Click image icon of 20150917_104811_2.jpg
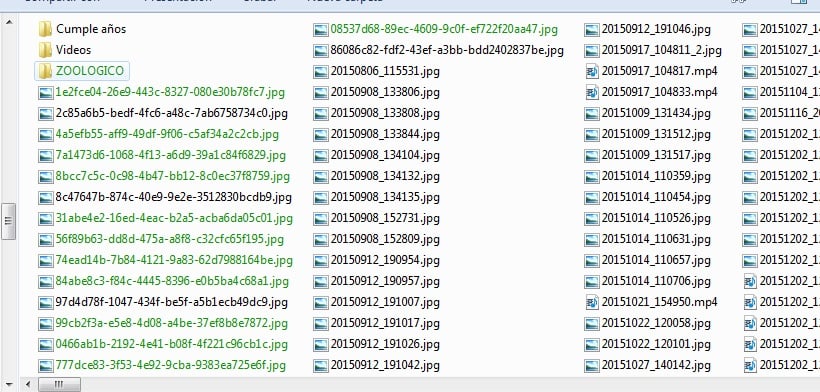The image size is (820, 392). (592, 51)
